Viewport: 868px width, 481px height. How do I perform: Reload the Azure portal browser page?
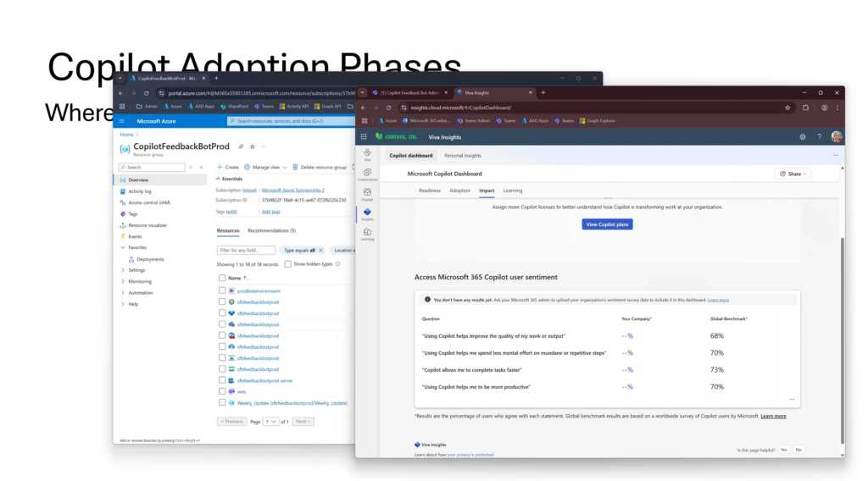[x=146, y=93]
